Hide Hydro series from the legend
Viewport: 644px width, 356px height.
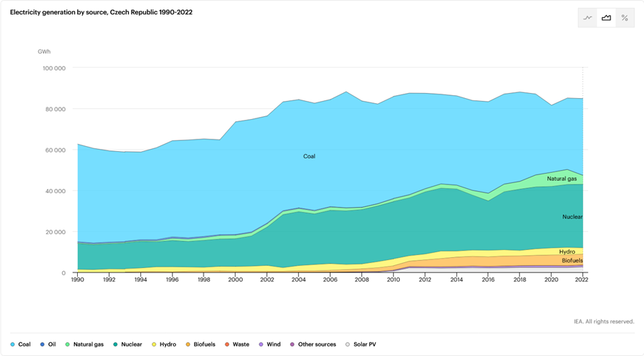[x=164, y=344]
